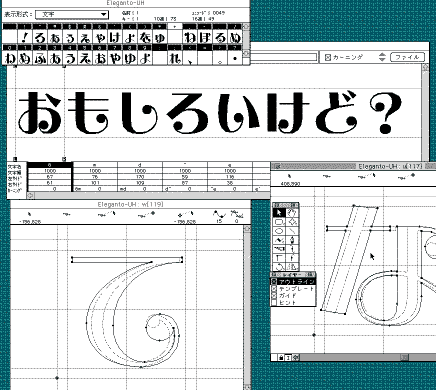Click scroll up arrow of font table window
Screen dimensions: 436x390
[246, 26]
